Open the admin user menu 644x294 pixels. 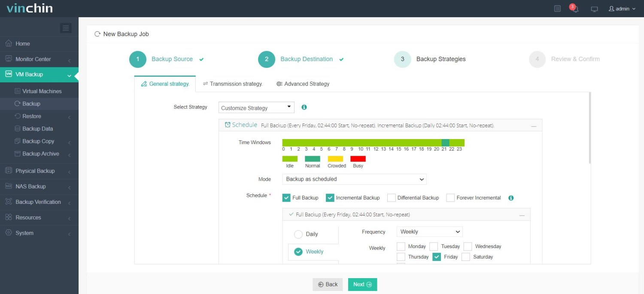622,9
